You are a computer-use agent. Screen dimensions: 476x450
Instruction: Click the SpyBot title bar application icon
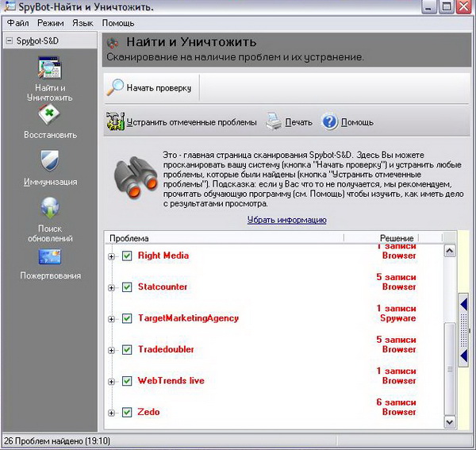point(10,6)
